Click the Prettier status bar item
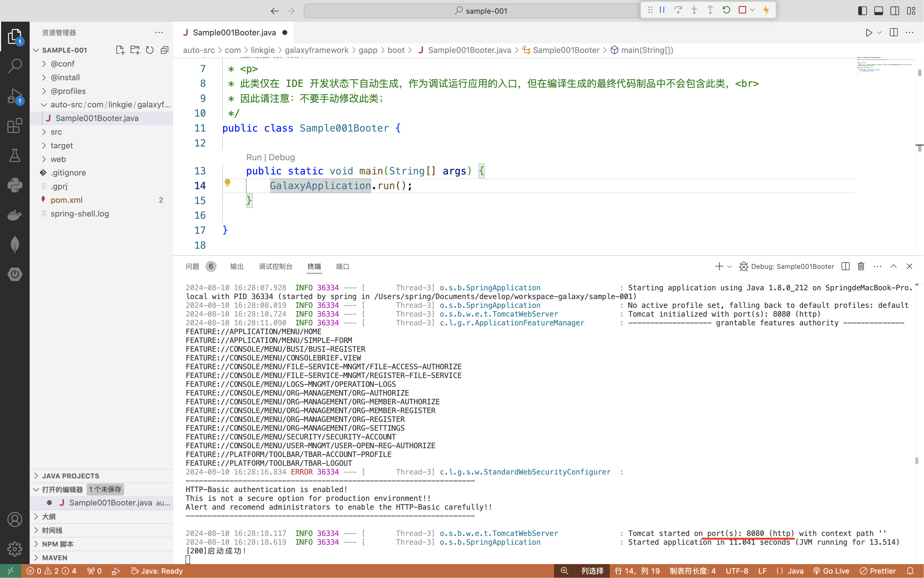Screen dimensions: 924x578 click(x=877, y=571)
